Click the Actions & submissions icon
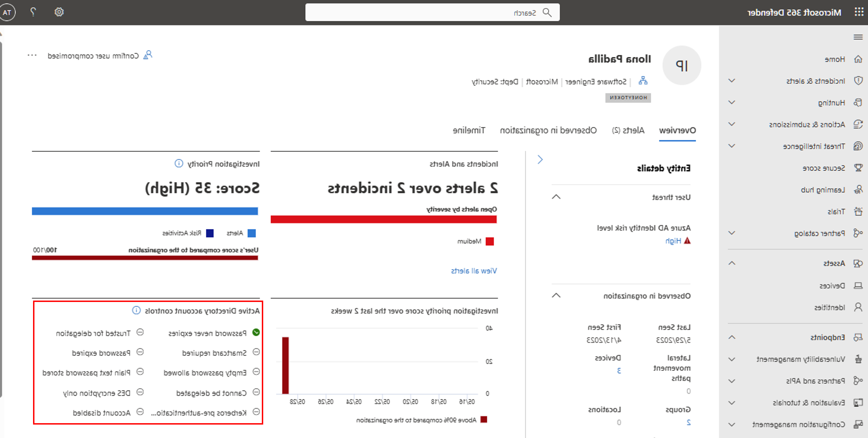 [x=858, y=124]
